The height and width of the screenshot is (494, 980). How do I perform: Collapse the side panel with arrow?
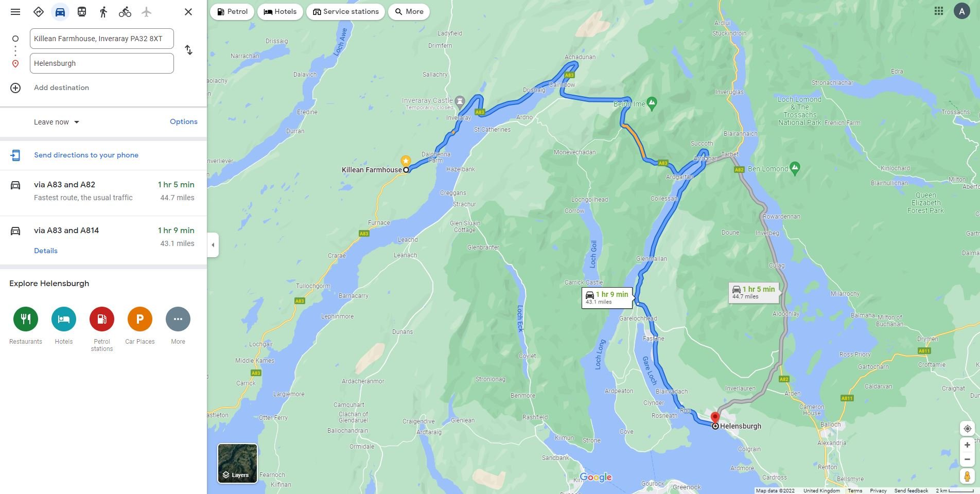coord(213,245)
